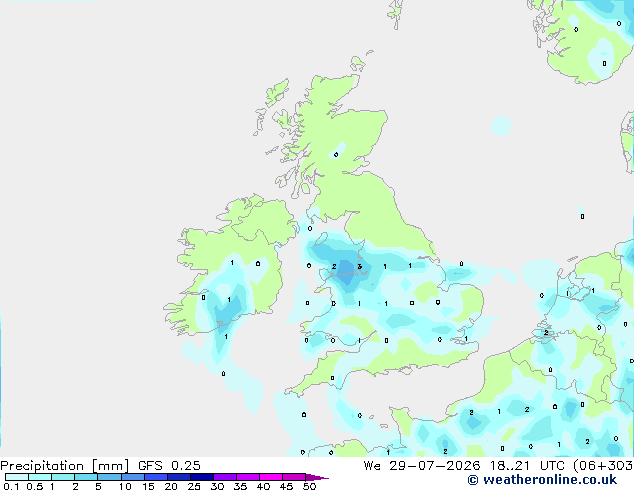The image size is (634, 490).
Task: Select the 1 to 2 mm legend swatch
Action: (x=63, y=477)
